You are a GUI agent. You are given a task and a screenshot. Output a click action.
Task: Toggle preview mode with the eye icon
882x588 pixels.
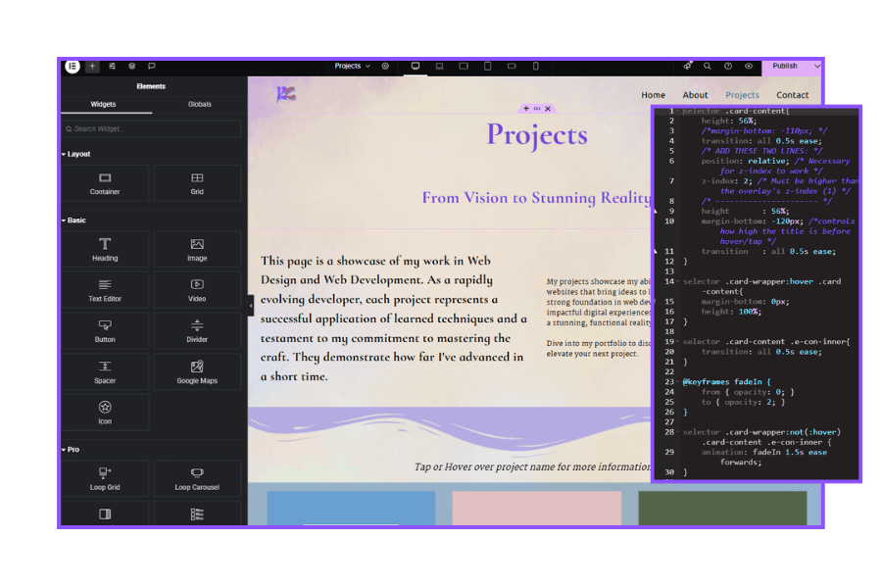[750, 66]
